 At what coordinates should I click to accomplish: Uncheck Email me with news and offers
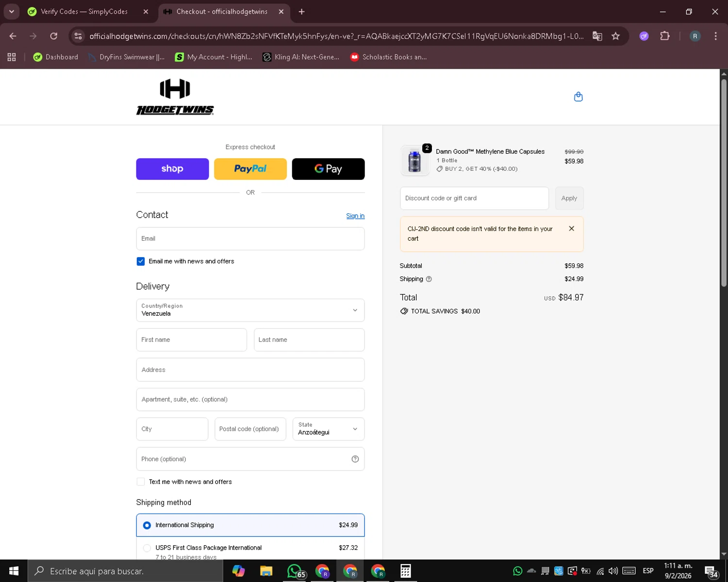click(141, 261)
